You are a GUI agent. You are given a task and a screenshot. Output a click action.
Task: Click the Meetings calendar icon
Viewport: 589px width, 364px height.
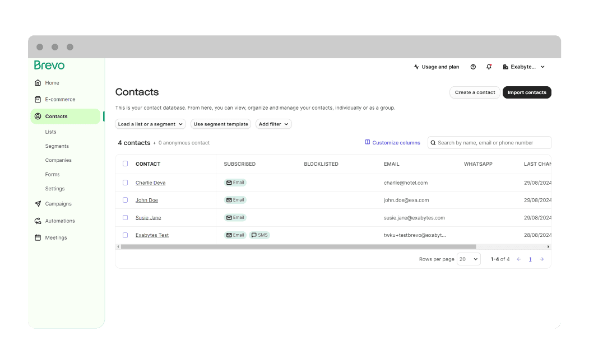tap(38, 237)
